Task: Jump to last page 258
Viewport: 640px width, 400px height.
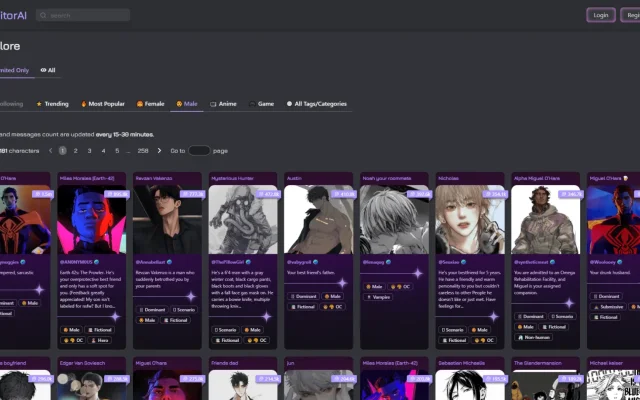Action: point(143,151)
